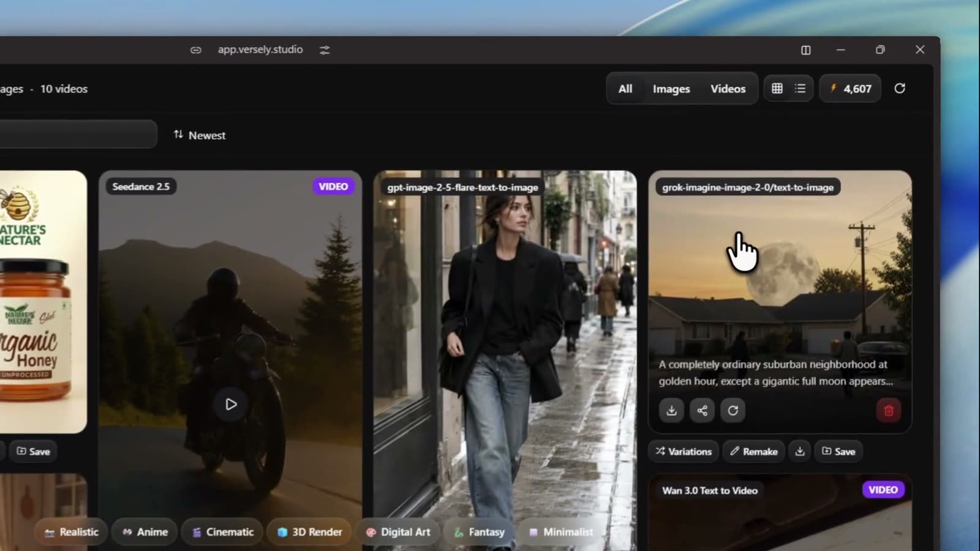Image resolution: width=980 pixels, height=551 pixels.
Task: Select the Cinematic style chip
Action: tap(223, 532)
